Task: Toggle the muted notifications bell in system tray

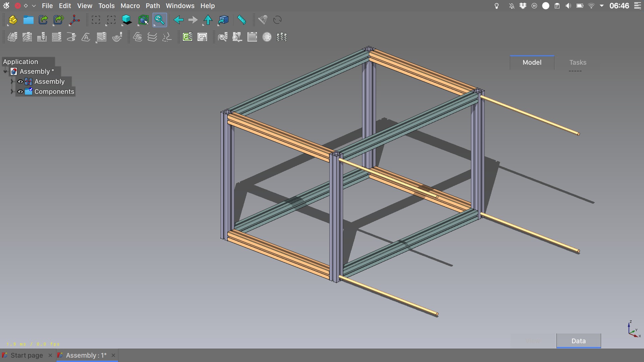Action: [x=511, y=6]
